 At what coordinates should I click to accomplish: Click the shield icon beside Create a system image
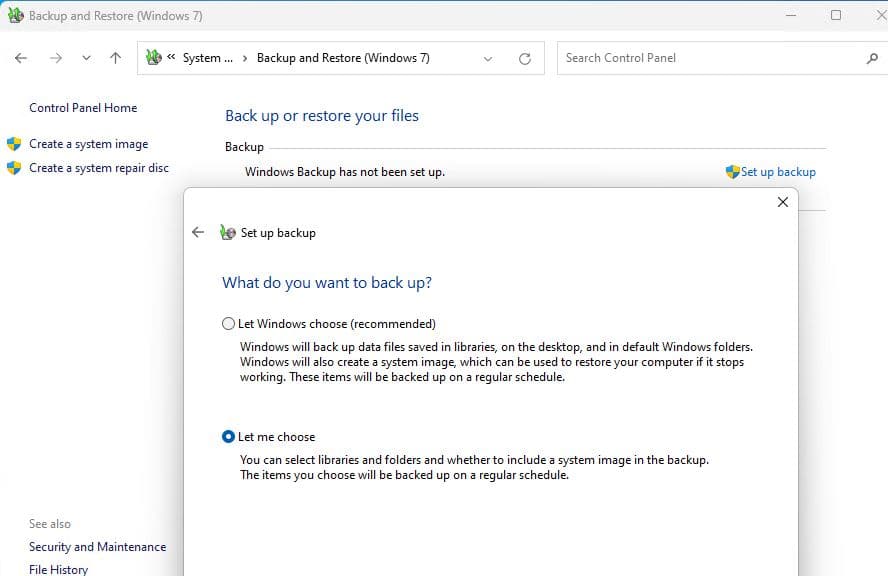point(14,144)
